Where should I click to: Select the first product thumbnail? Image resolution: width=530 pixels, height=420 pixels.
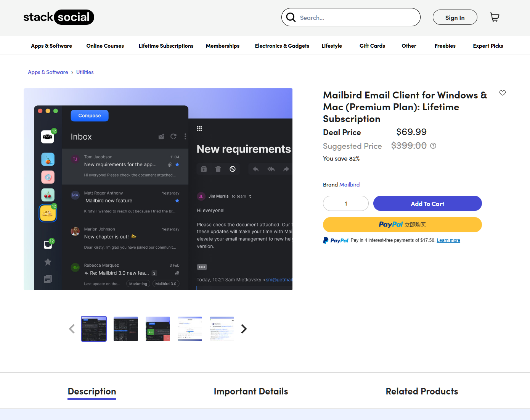click(x=94, y=329)
